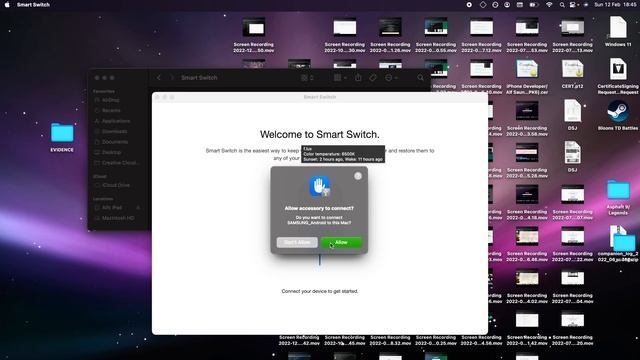This screenshot has height=360, width=640.
Task: Select Applications in the Finder sidebar
Action: click(117, 121)
